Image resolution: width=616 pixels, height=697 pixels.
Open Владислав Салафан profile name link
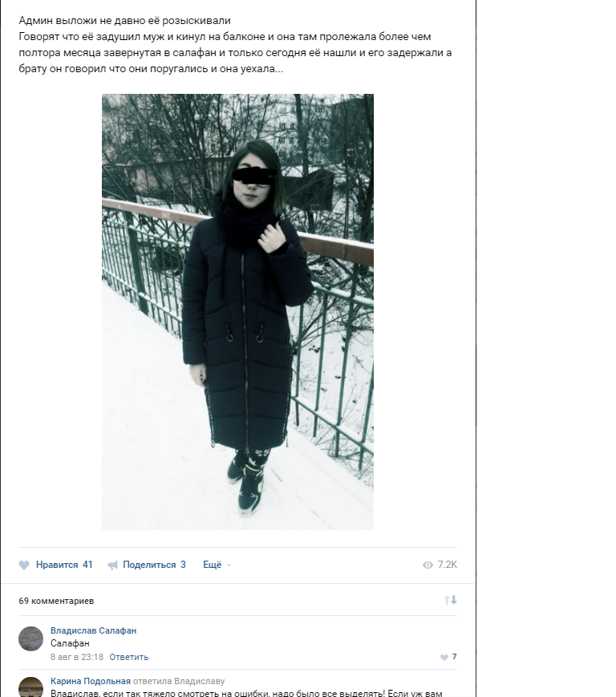click(x=93, y=630)
